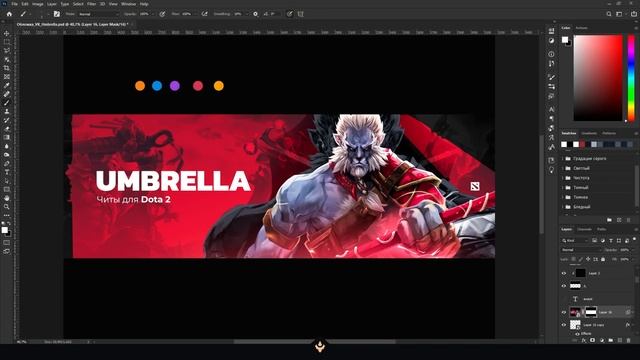Viewport: 640px width, 360px height.
Task: Select the Move tool
Action: pos(7,33)
